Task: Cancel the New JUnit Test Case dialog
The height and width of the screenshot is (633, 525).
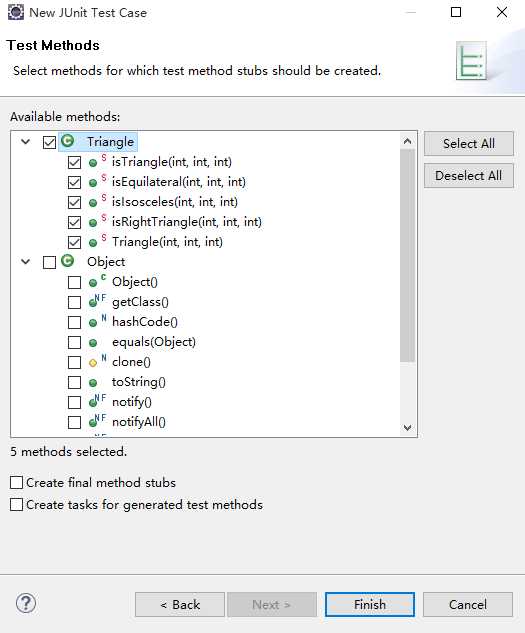Action: click(x=468, y=604)
